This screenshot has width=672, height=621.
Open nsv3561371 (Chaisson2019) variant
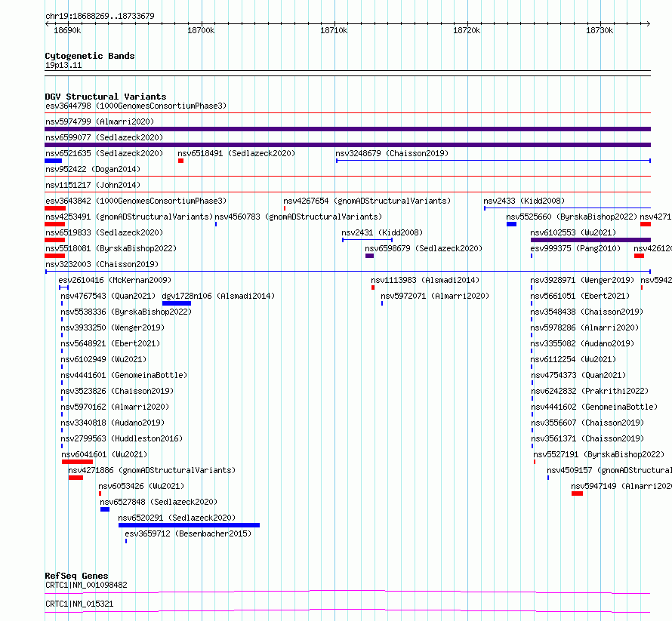pyautogui.click(x=587, y=438)
